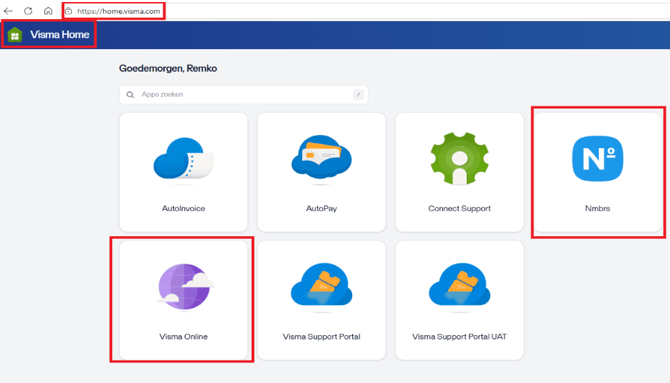Click the magnifier icon in app search

[130, 94]
